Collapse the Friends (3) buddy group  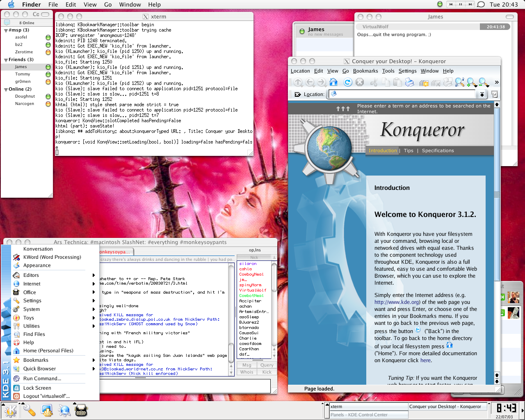[x=6, y=60]
